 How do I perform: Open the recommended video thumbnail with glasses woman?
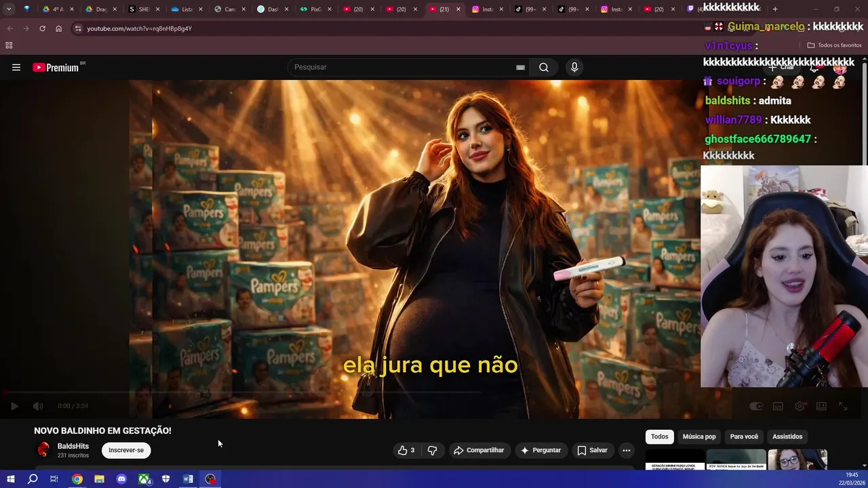(797, 459)
